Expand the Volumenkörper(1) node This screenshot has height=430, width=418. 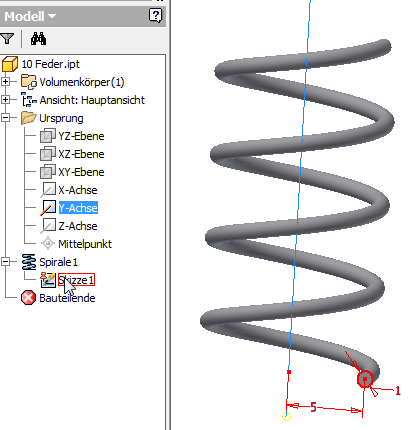coord(5,82)
